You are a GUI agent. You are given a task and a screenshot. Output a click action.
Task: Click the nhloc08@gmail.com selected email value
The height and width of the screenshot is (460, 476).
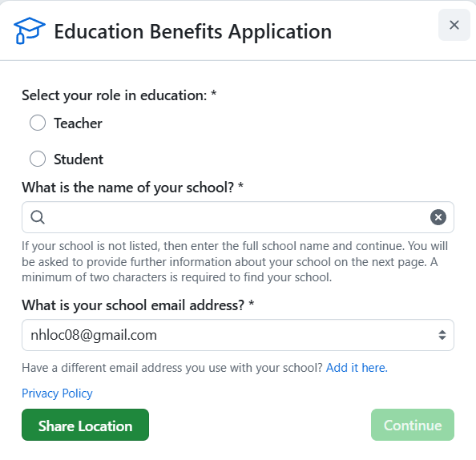(94, 335)
